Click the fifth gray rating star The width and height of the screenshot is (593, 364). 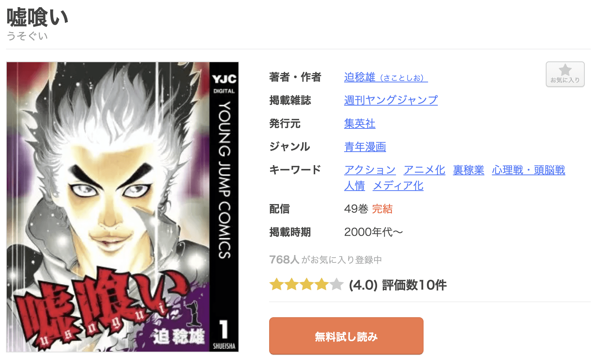337,285
